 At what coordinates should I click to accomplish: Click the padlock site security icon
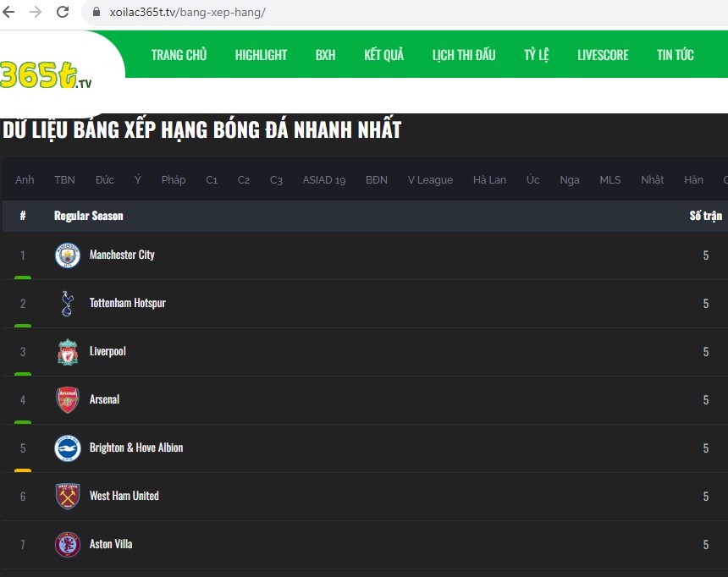pyautogui.click(x=97, y=12)
